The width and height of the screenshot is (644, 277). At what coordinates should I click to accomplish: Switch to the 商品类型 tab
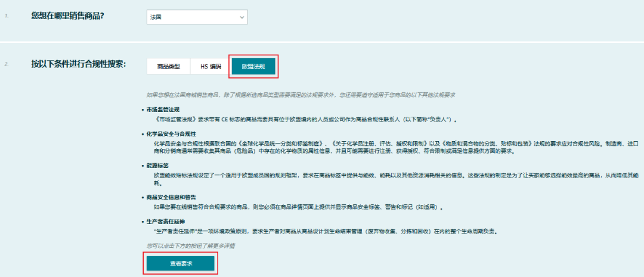click(x=168, y=67)
